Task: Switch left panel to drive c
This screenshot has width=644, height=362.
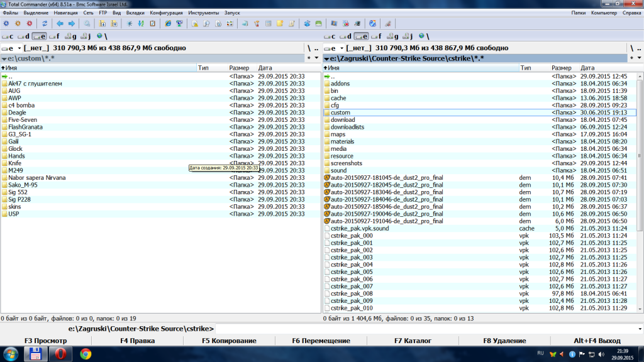Action: (x=8, y=36)
